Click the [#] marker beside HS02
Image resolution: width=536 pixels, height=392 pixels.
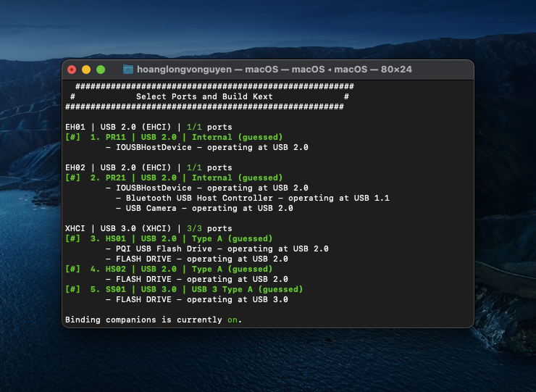pos(72,269)
